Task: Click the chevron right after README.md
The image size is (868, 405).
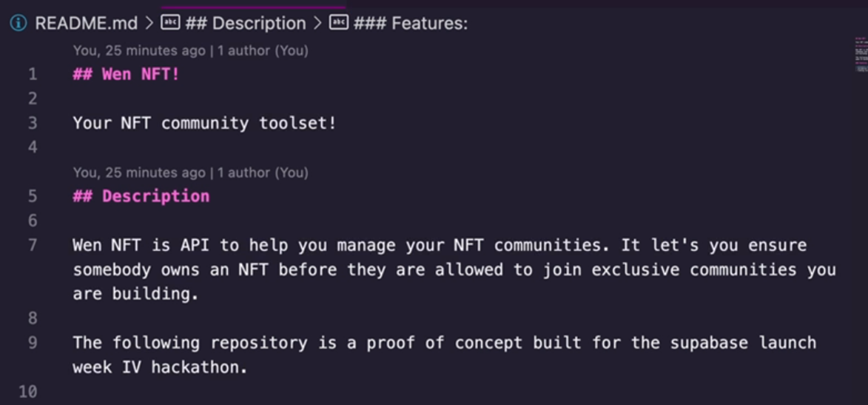Action: coord(149,23)
